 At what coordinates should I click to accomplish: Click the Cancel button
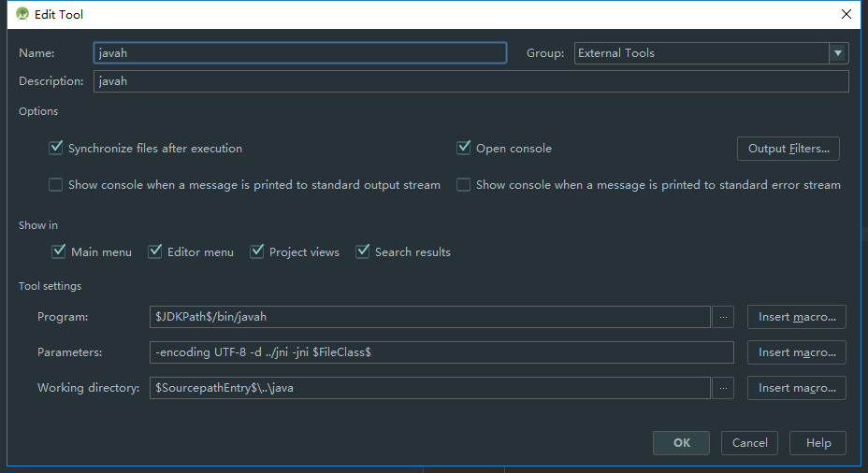pos(749,443)
